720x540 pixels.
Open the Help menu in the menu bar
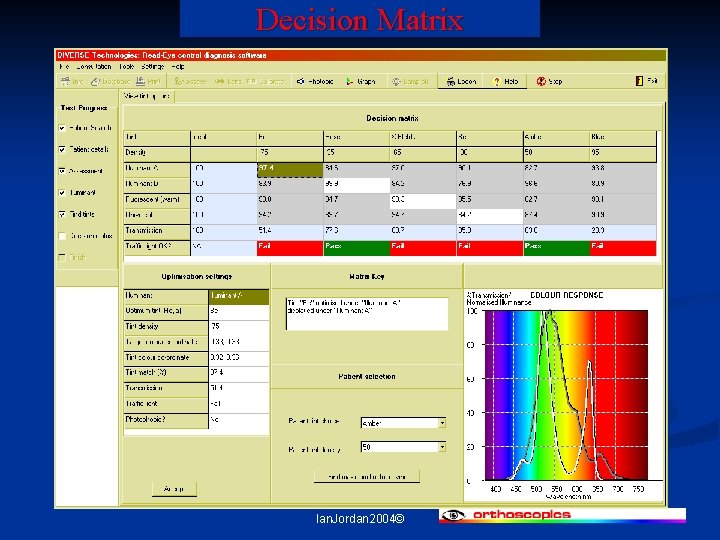[178, 67]
